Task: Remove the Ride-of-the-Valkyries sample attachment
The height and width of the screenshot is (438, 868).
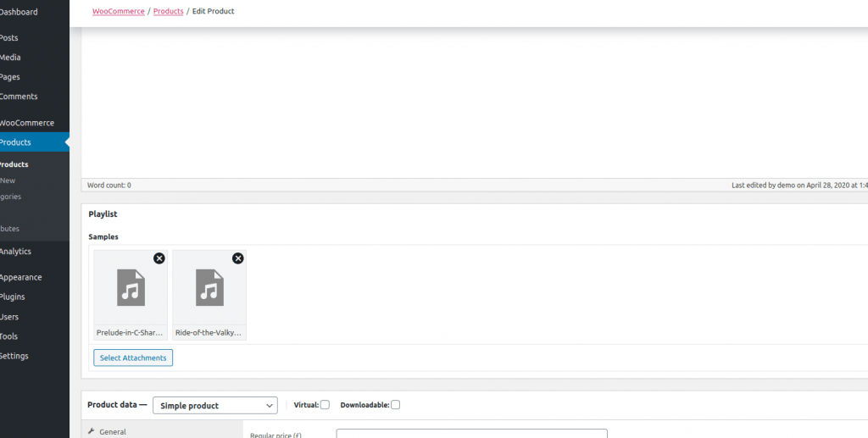Action: [237, 258]
